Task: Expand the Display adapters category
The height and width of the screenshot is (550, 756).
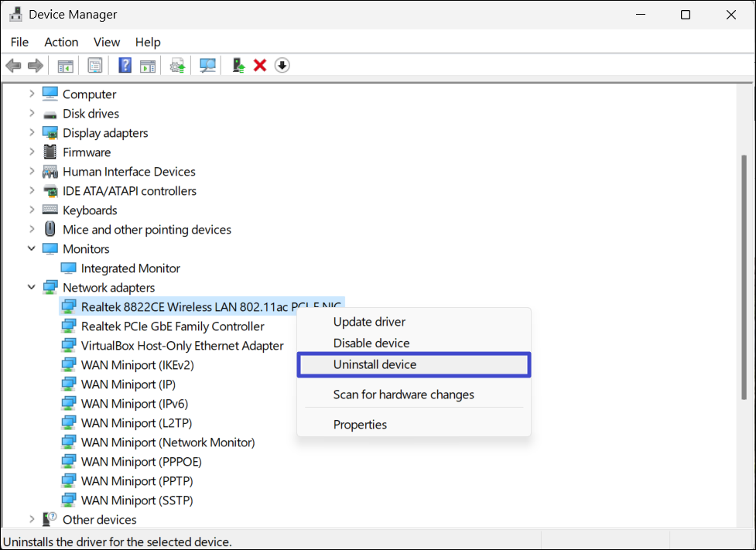Action: click(32, 133)
